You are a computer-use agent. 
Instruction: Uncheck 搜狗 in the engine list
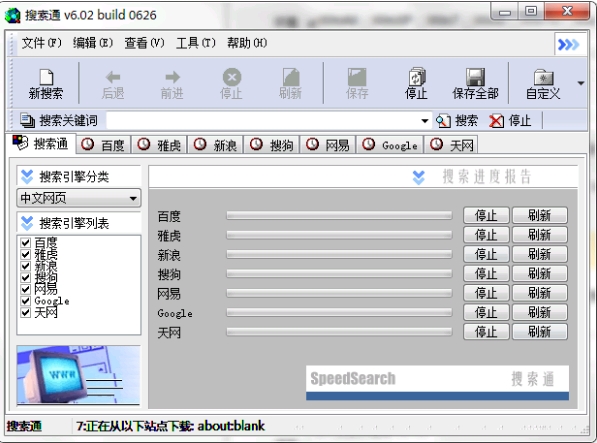click(26, 277)
